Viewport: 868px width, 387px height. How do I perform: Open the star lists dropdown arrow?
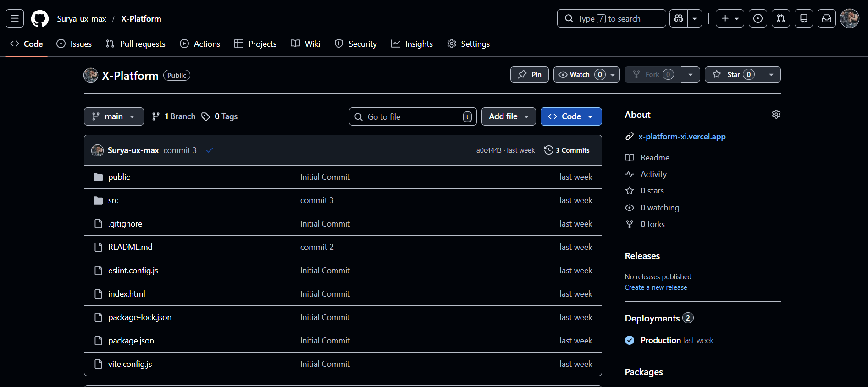pos(771,75)
